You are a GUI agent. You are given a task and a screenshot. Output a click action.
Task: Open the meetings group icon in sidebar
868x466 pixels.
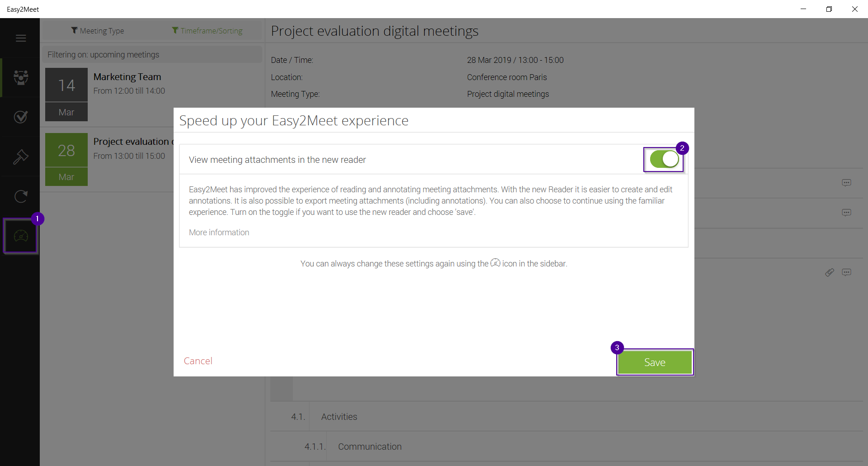coord(21,77)
